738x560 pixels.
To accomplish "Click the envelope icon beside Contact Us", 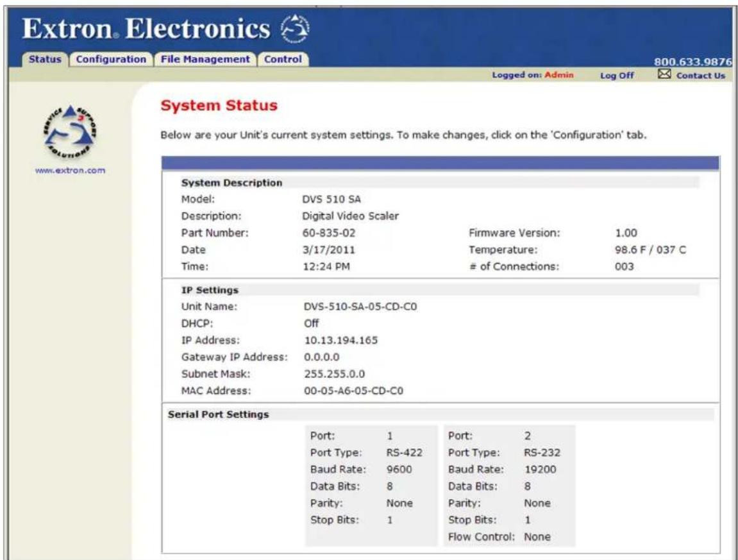I will coord(664,74).
